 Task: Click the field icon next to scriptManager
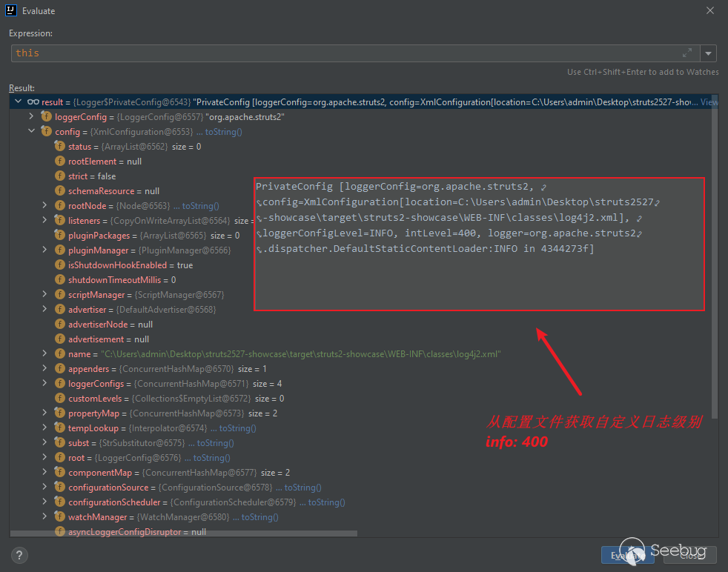pyautogui.click(x=61, y=295)
